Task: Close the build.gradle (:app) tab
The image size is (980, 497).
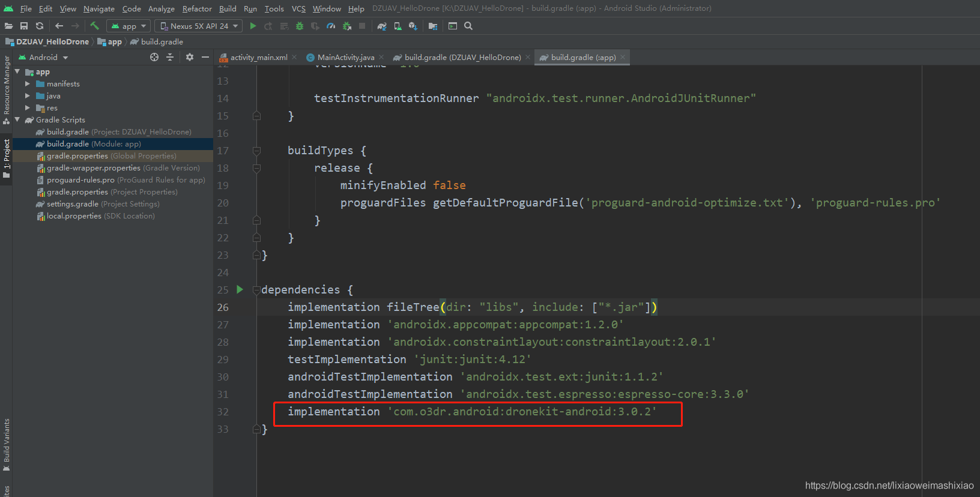Action: pos(623,57)
